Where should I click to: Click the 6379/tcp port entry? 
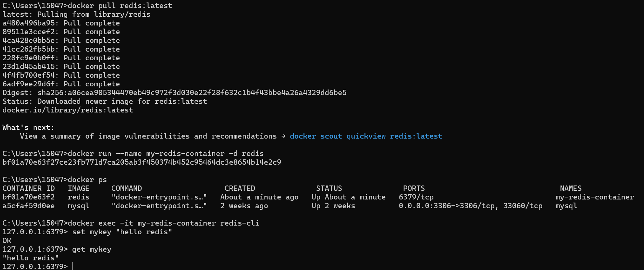416,197
